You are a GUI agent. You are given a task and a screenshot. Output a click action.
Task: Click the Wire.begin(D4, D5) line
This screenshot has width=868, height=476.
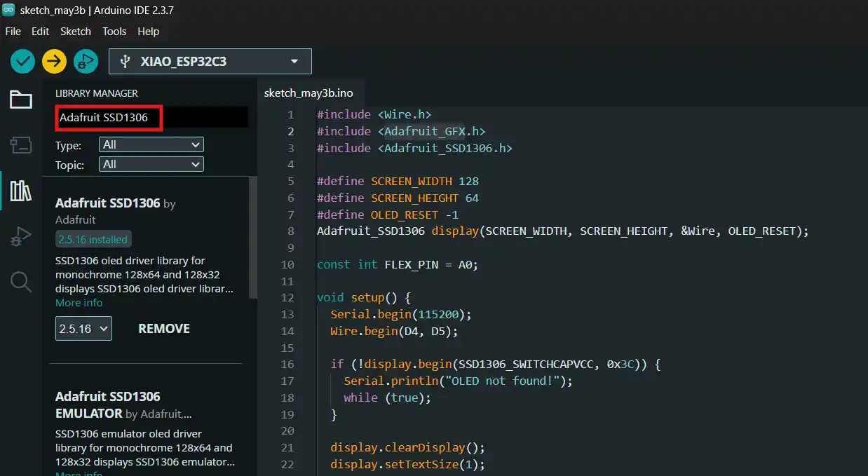(x=394, y=331)
